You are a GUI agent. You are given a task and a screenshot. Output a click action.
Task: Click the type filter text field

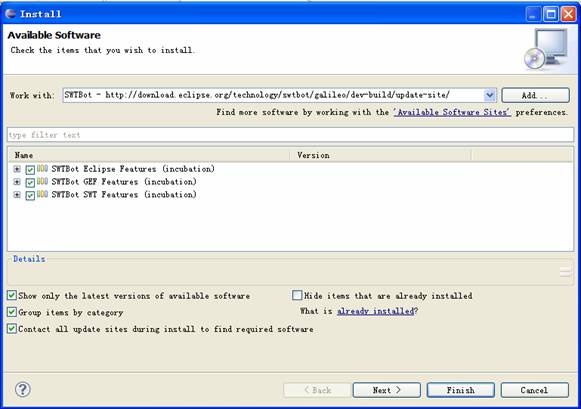click(x=290, y=135)
